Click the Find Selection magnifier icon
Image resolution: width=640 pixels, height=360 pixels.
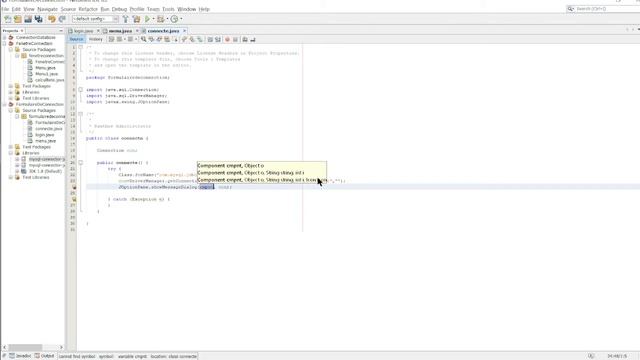[x=143, y=40]
